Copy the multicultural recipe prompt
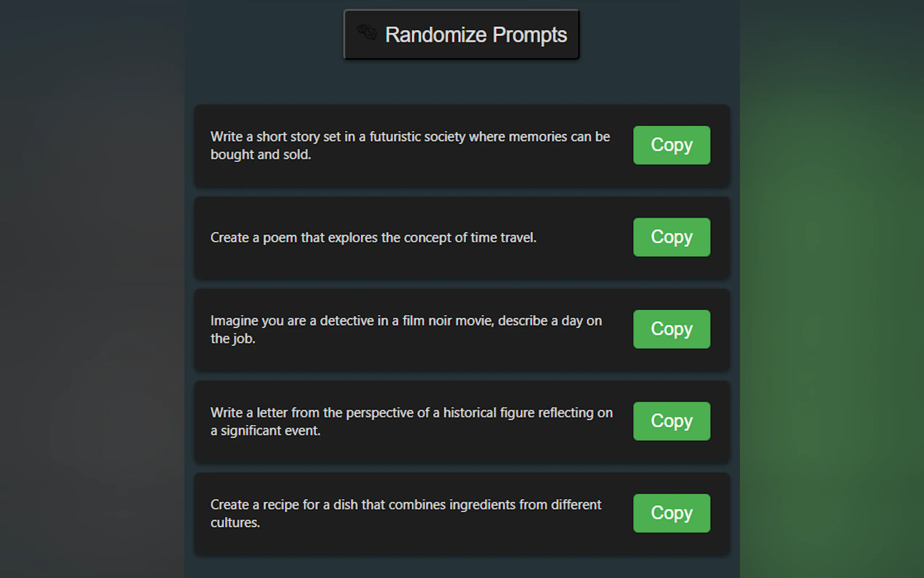Image resolution: width=924 pixels, height=578 pixels. coord(672,513)
